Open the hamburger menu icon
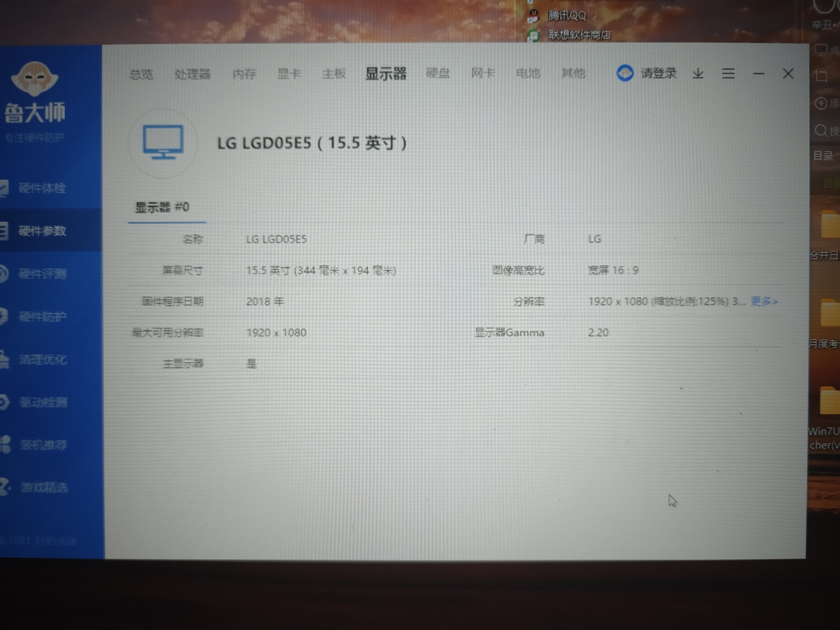The width and height of the screenshot is (840, 630). [728, 73]
